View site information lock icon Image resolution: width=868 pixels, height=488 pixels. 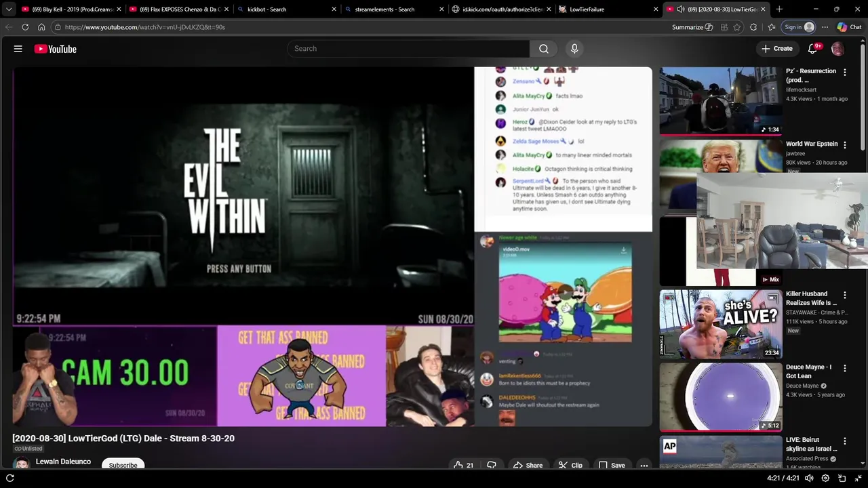pos(58,27)
